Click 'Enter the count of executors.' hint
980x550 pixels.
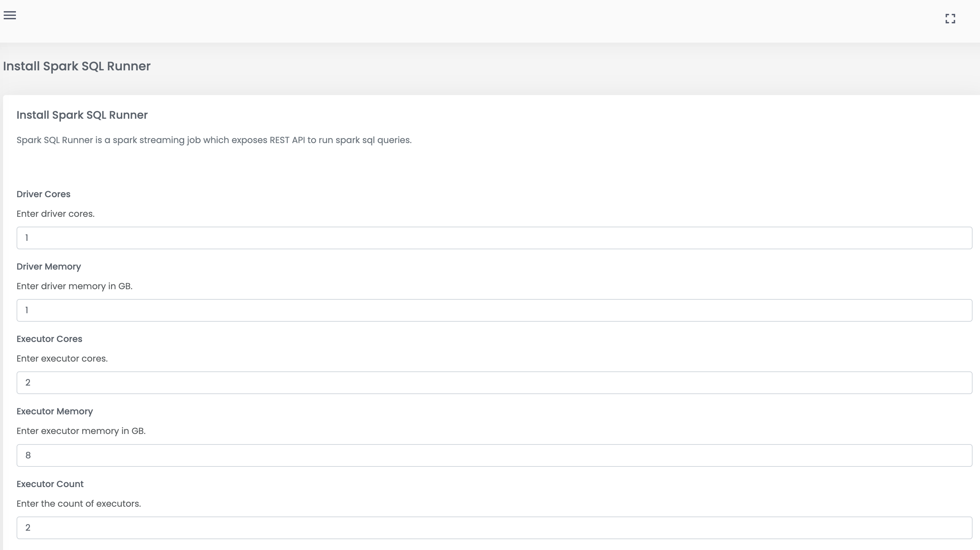click(x=79, y=504)
